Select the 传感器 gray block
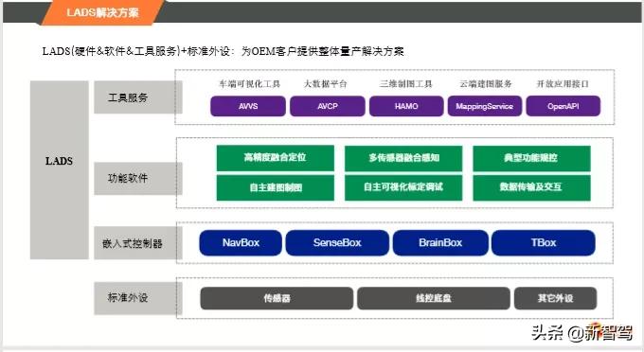The width and height of the screenshot is (644, 352). coord(277,298)
